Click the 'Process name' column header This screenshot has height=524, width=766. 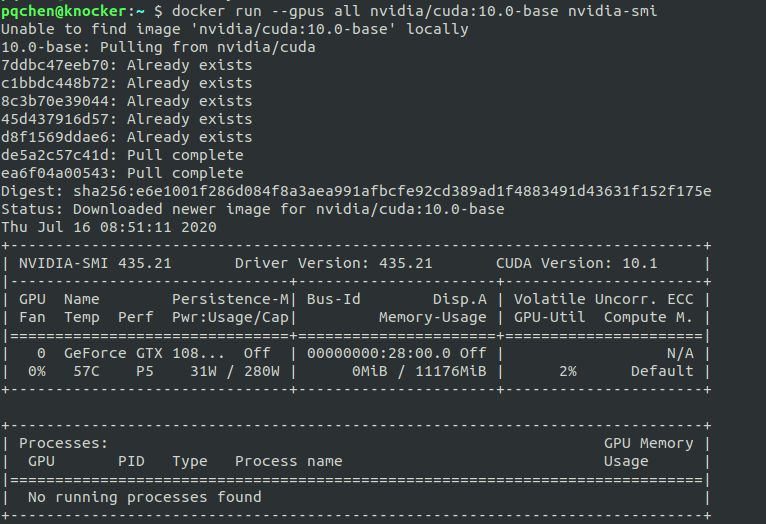click(288, 461)
